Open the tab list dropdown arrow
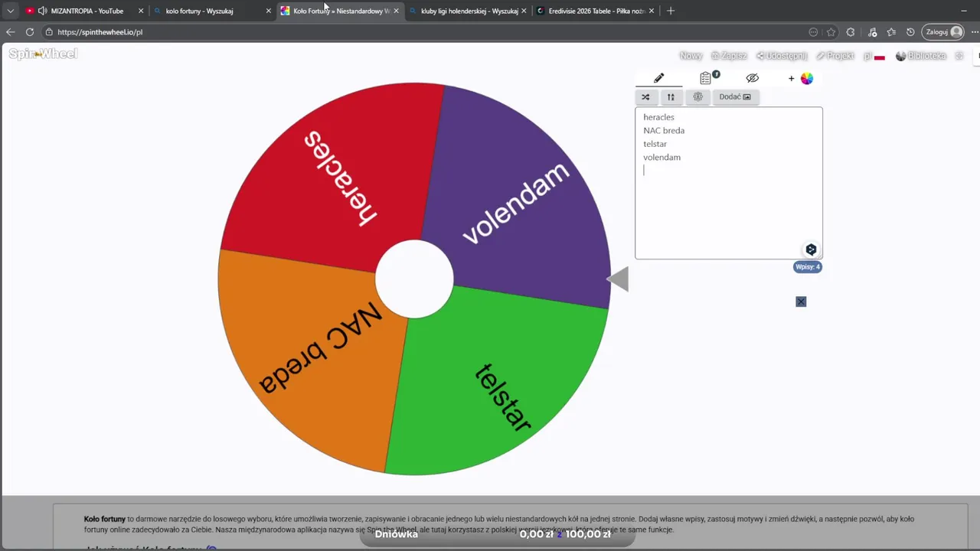This screenshot has height=551, width=980. [x=10, y=11]
